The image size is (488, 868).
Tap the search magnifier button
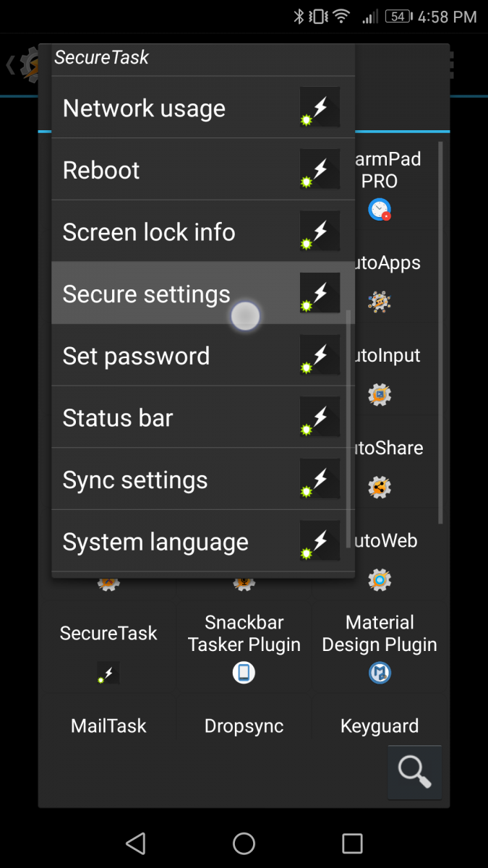click(414, 773)
